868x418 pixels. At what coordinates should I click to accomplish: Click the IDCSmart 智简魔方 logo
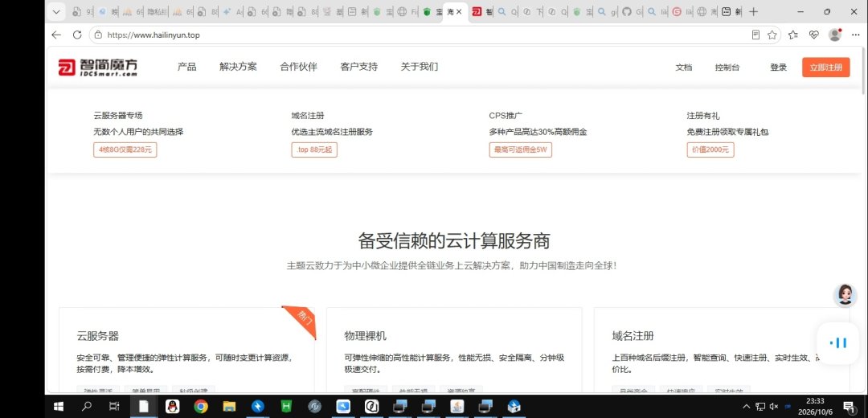click(x=97, y=67)
